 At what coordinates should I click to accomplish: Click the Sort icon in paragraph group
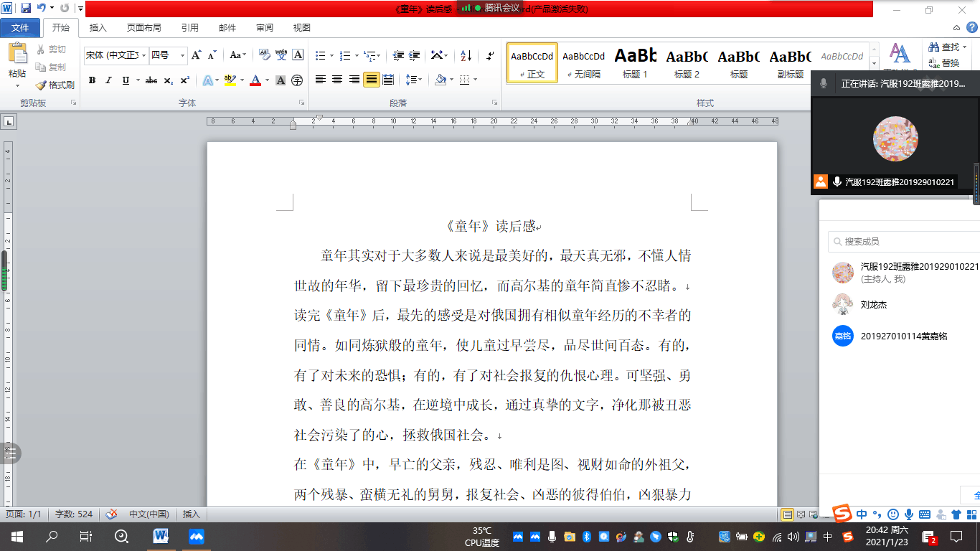click(x=466, y=55)
